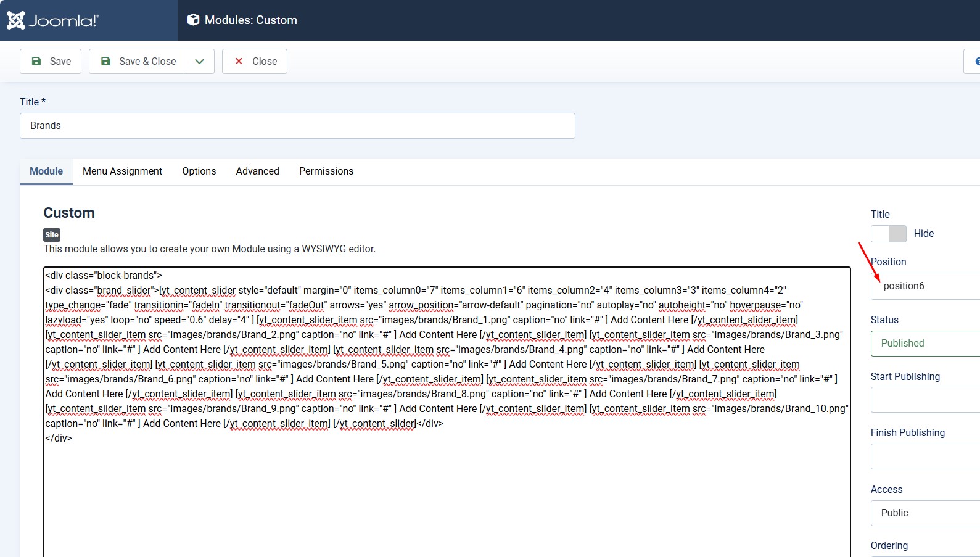
Task: Click the red X Close icon
Action: [239, 61]
